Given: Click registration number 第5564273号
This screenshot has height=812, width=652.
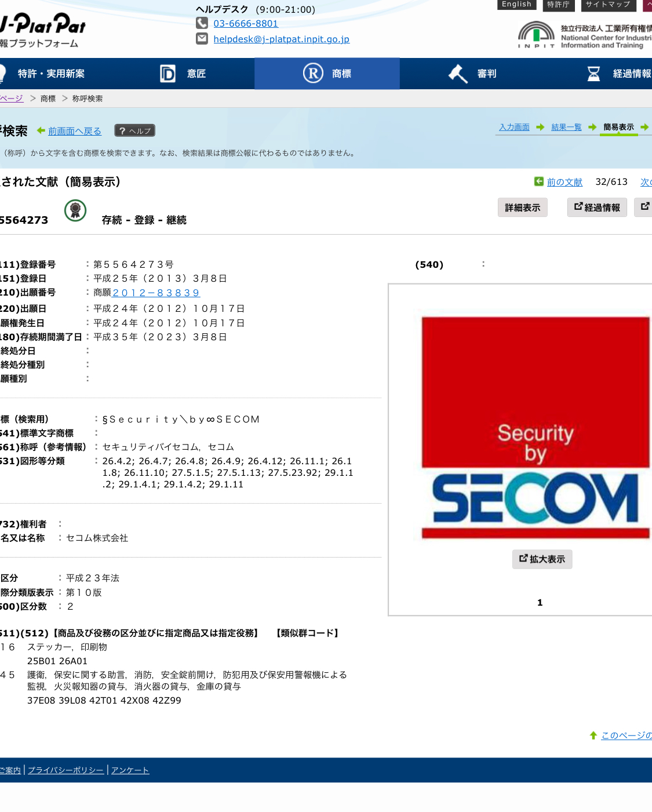Looking at the screenshot, I should point(133,264).
